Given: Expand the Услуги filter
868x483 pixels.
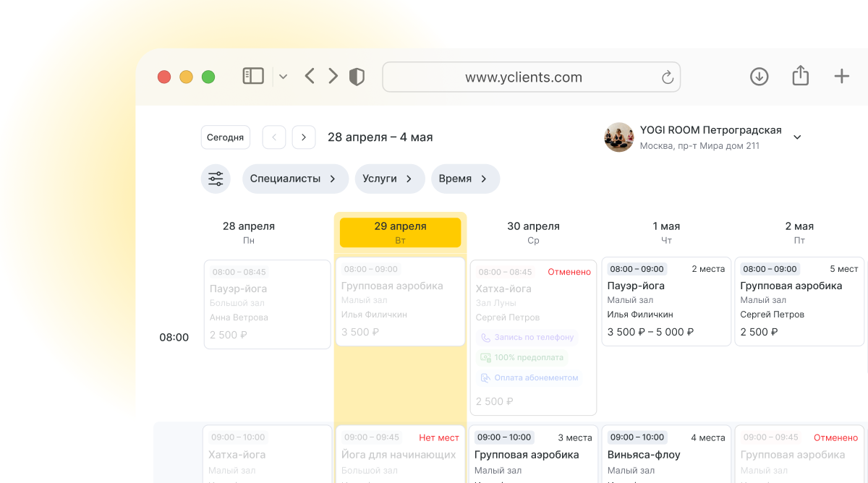Looking at the screenshot, I should pyautogui.click(x=389, y=179).
